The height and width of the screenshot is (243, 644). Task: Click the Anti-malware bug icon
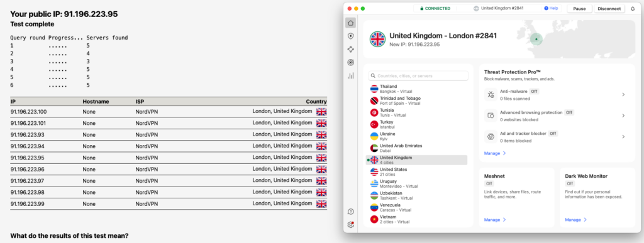click(x=491, y=95)
